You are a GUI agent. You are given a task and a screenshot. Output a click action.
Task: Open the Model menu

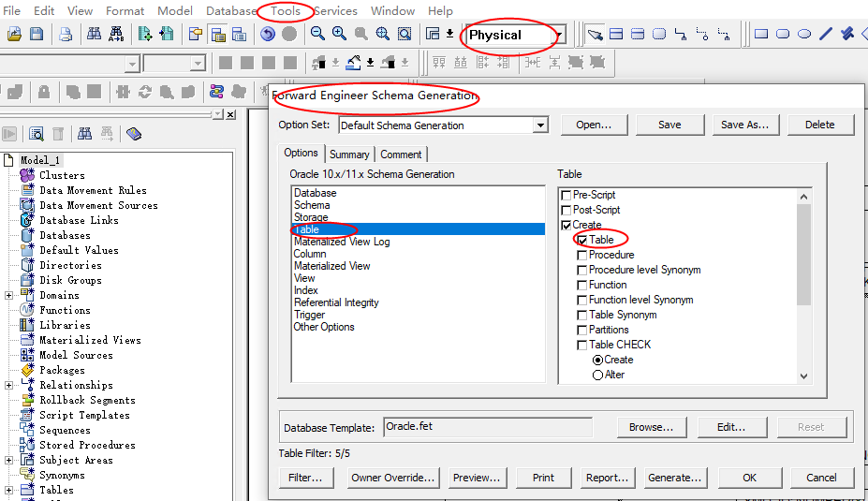click(175, 11)
